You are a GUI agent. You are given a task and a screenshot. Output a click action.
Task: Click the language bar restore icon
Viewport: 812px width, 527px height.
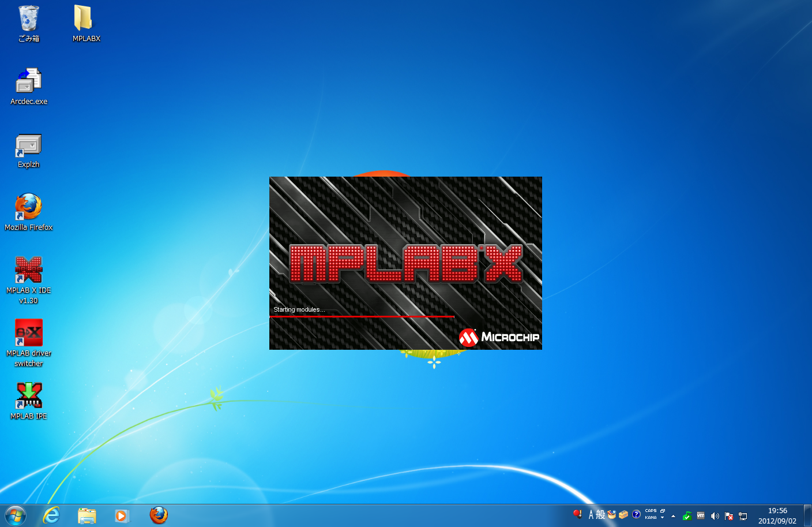pos(663,511)
